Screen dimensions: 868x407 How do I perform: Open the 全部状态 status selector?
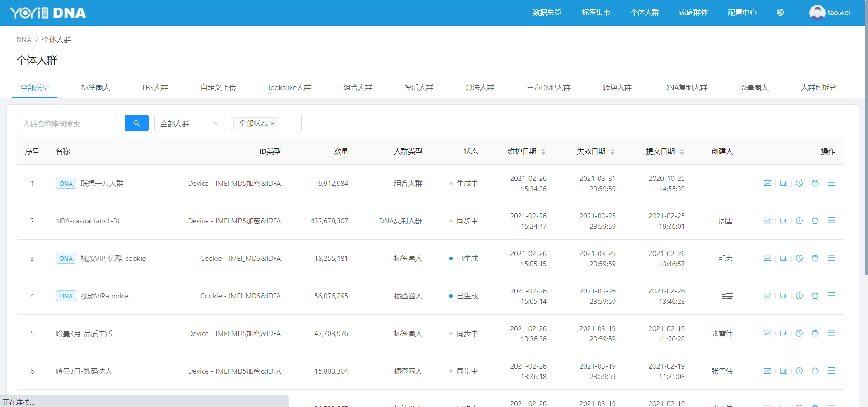tap(289, 123)
